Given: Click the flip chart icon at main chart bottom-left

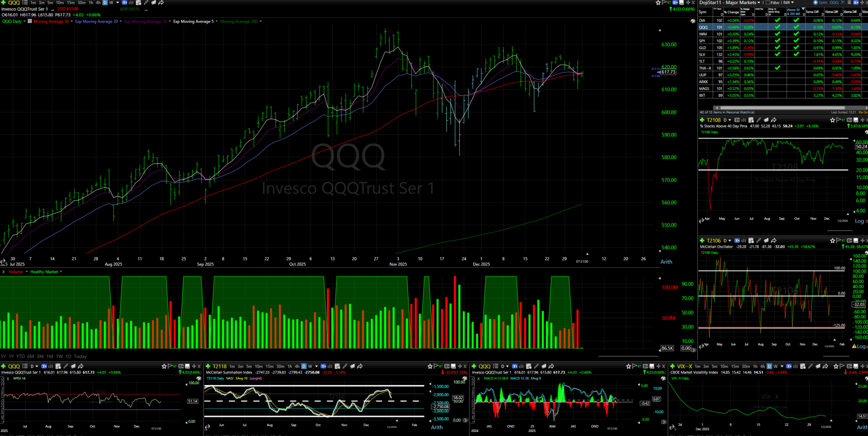Looking at the screenshot, I should [x=3, y=261].
